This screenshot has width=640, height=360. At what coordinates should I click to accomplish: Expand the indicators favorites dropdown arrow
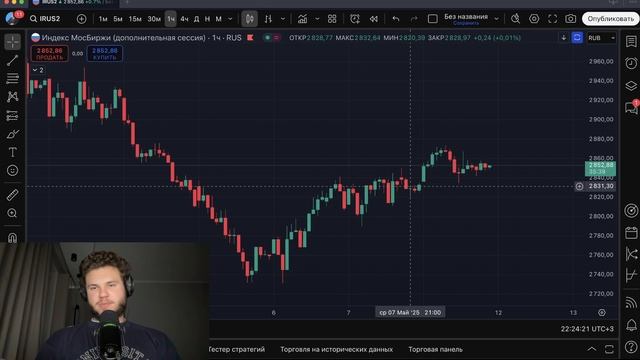point(317,19)
